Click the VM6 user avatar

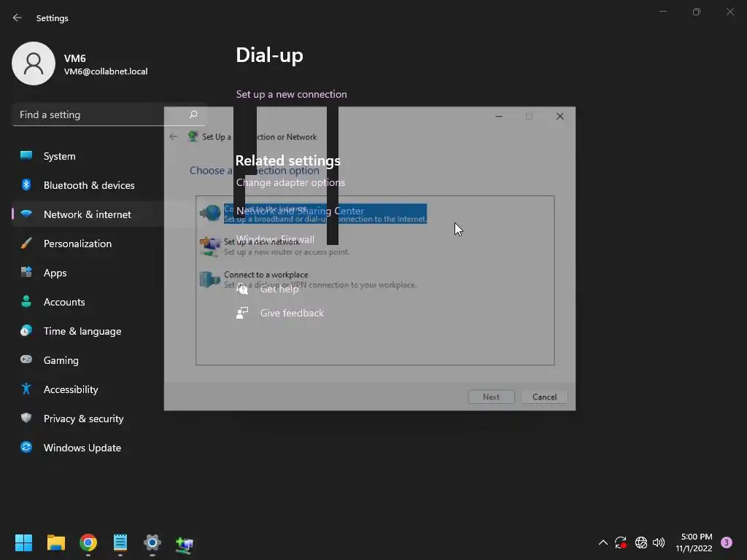[34, 63]
